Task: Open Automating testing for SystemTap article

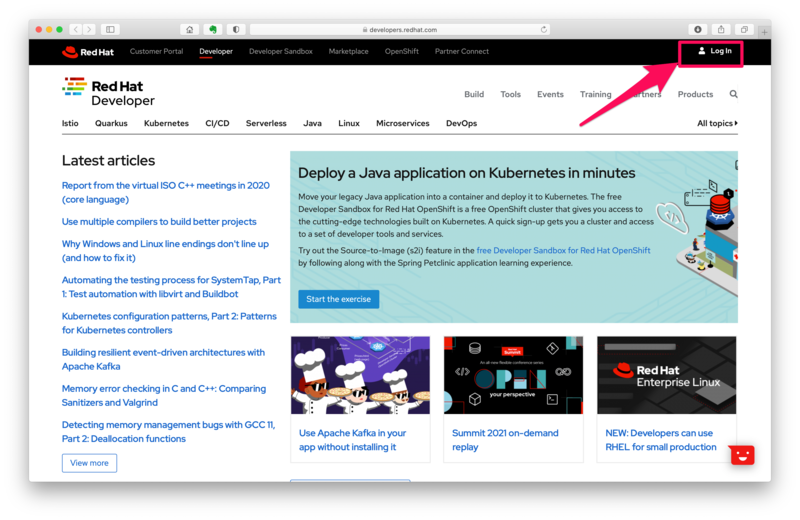Action: (x=171, y=287)
